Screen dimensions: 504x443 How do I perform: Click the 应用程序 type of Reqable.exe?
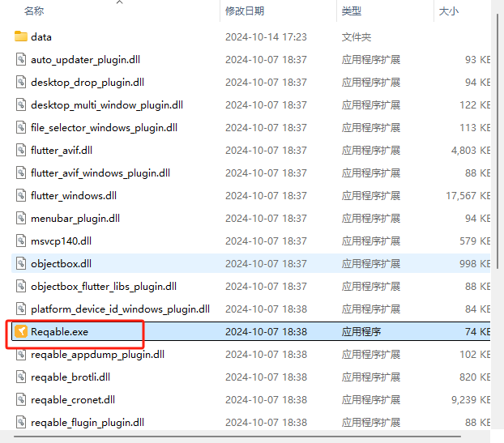(361, 332)
